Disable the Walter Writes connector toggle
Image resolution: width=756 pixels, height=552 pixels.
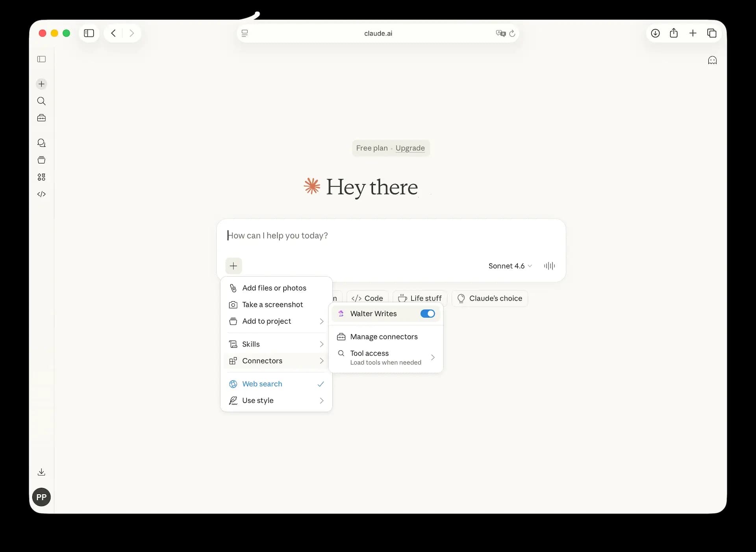(x=428, y=314)
